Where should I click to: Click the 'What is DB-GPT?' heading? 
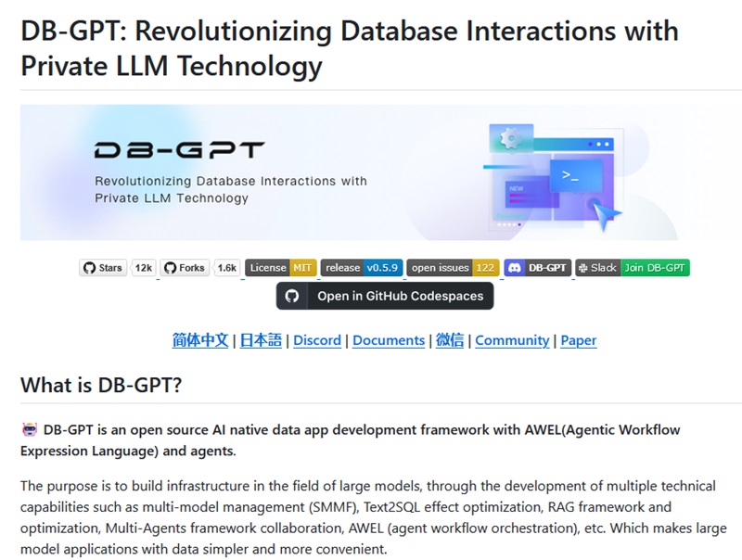point(101,385)
